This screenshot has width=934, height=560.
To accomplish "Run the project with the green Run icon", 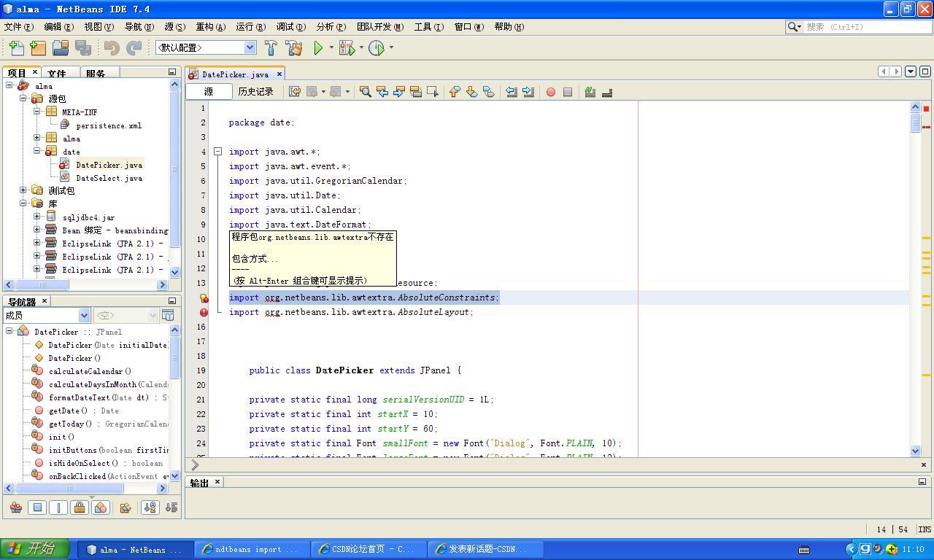I will pyautogui.click(x=317, y=47).
